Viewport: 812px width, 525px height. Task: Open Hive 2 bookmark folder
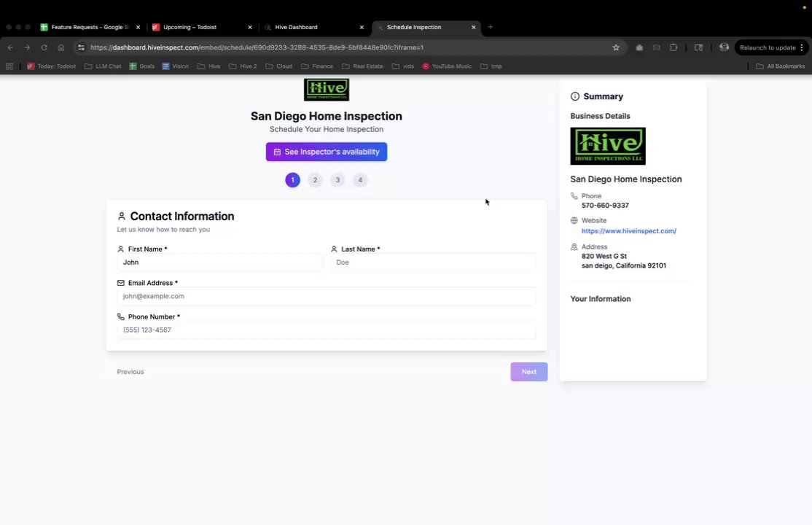click(242, 66)
